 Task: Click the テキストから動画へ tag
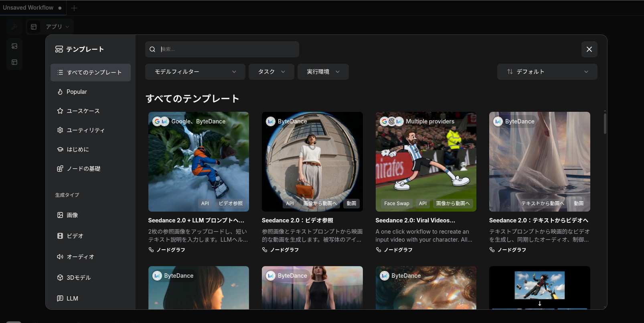[x=543, y=204]
